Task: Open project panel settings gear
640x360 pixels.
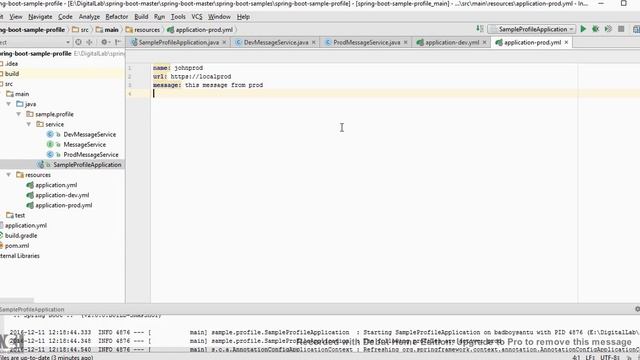Action: [104, 42]
